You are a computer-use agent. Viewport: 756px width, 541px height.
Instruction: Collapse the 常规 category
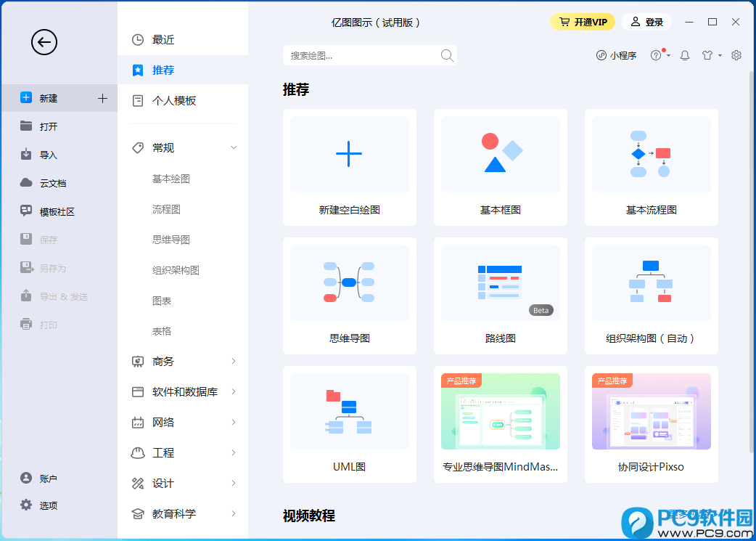click(x=234, y=147)
